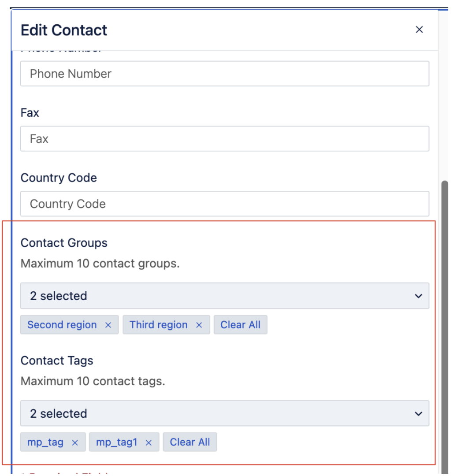Click the Contact Tags dropdown chevron arrow
Image resolution: width=453 pixels, height=476 pixels.
418,414
